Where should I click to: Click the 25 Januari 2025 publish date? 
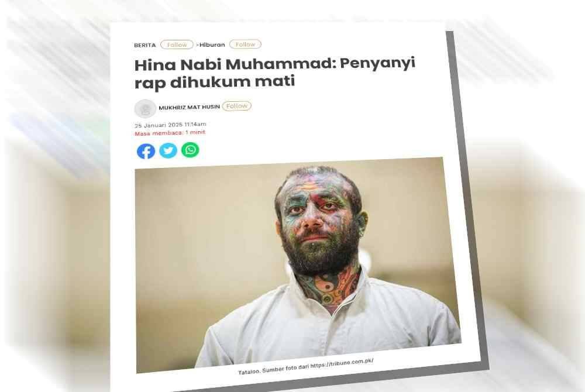tap(170, 125)
